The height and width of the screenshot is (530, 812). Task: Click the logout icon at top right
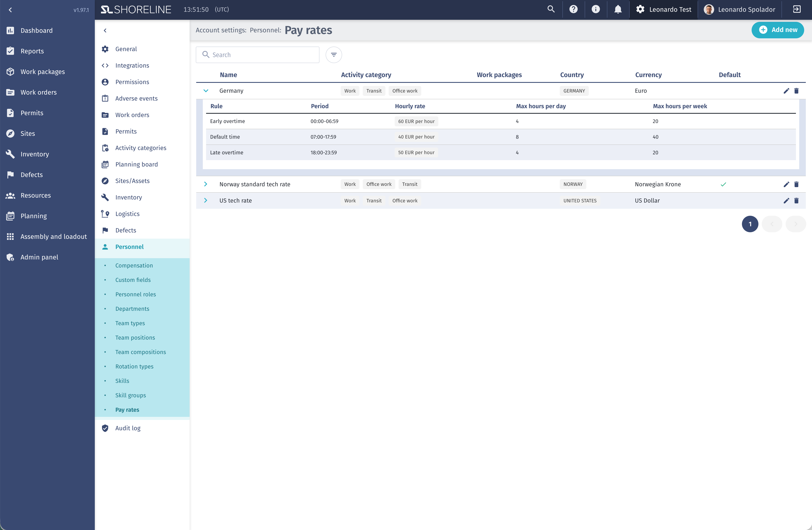[797, 9]
